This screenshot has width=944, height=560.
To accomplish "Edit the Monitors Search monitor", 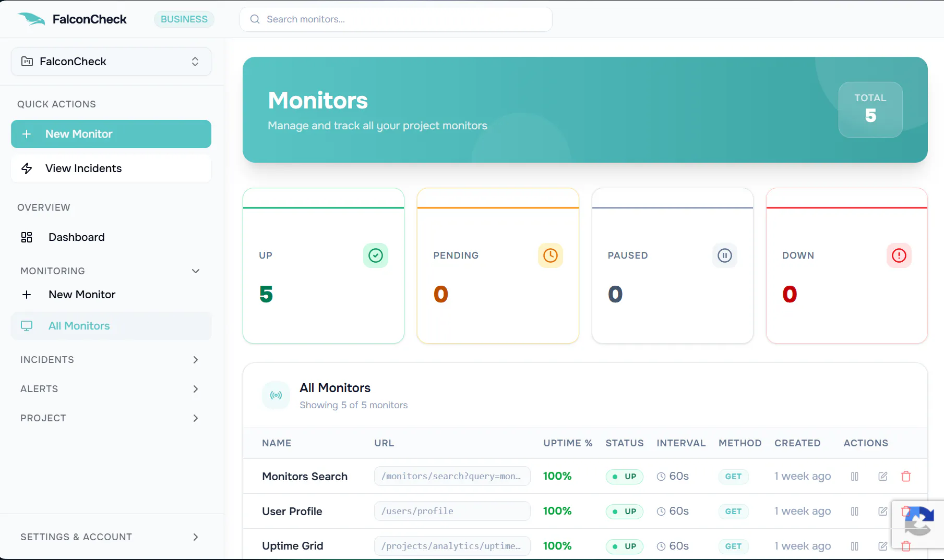I will click(883, 476).
